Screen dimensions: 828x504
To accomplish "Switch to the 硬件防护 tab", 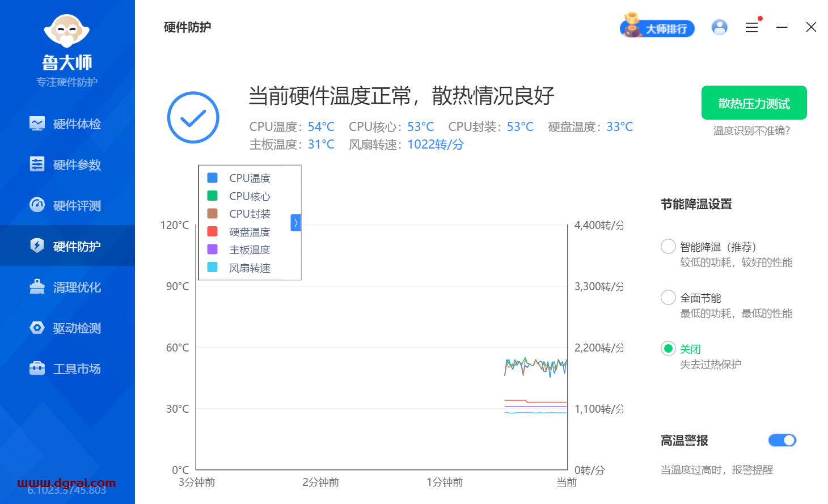I will [x=67, y=245].
